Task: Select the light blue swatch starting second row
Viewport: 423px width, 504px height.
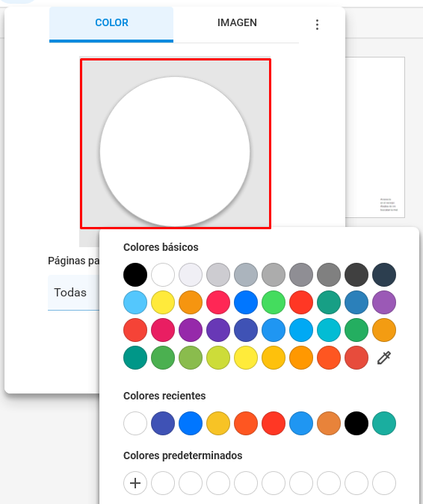Action: pos(135,302)
